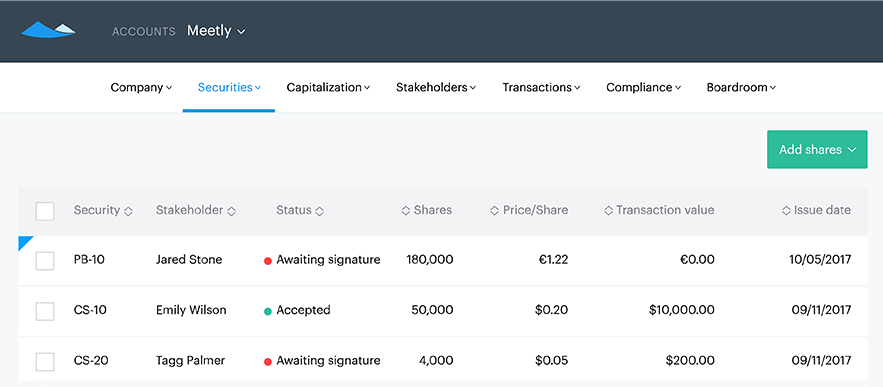Image resolution: width=883 pixels, height=387 pixels.
Task: Click the $10,000.00 transaction value
Action: (x=682, y=310)
